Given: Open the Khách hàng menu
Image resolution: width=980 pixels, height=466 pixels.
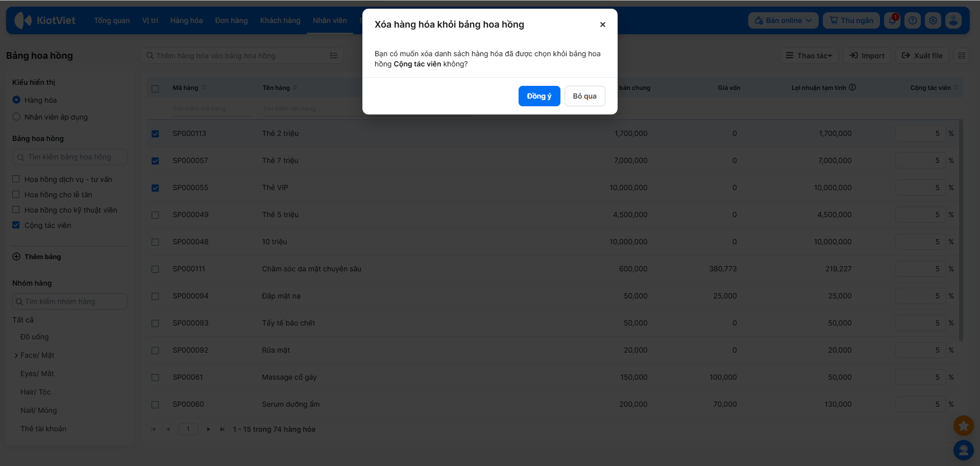Looking at the screenshot, I should (280, 20).
